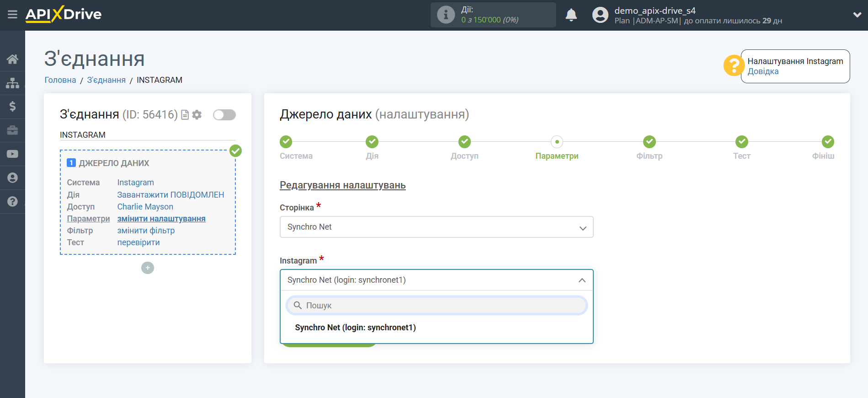Open the YouTube video tutorials icon
Screen dimensions: 868x398
[x=12, y=154]
